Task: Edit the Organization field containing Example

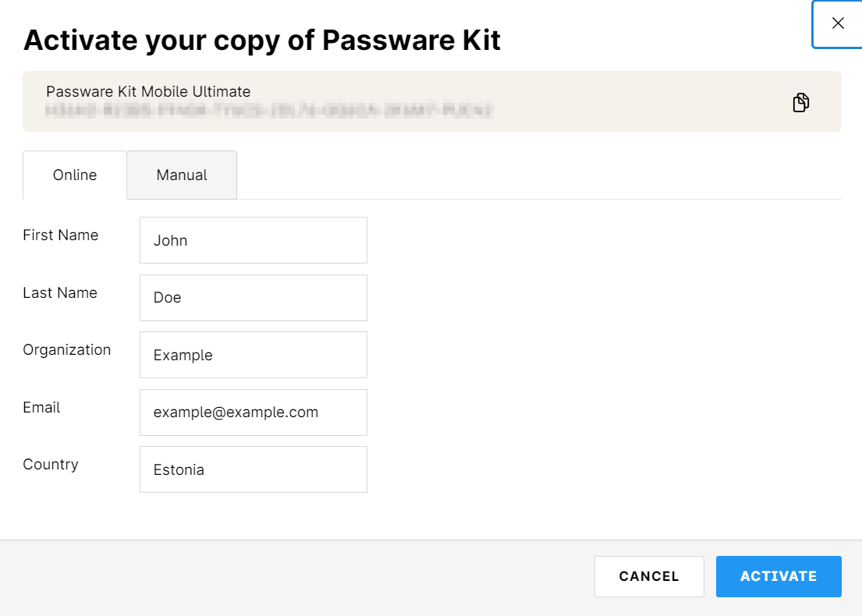Action: (x=254, y=355)
